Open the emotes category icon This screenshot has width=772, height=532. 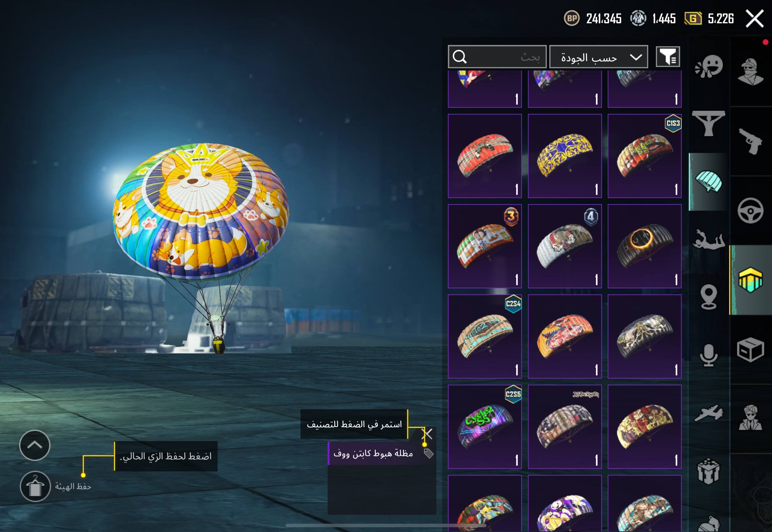tap(709, 67)
